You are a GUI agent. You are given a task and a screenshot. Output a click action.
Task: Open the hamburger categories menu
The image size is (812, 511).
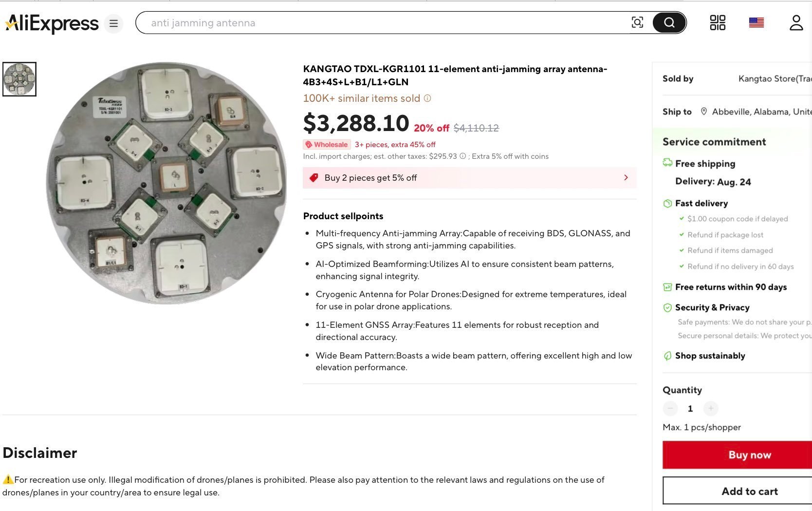coord(113,23)
